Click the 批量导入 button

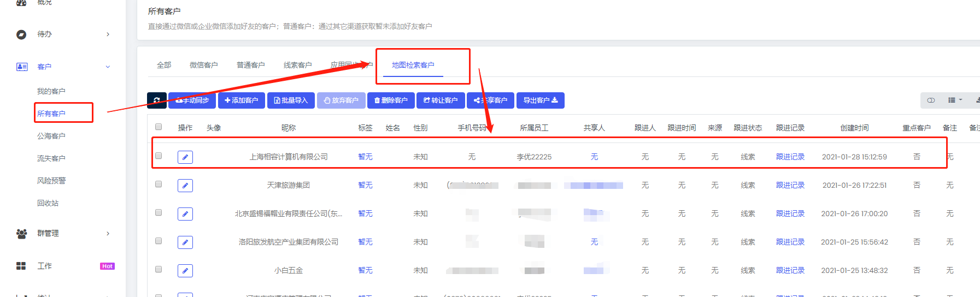pos(291,100)
